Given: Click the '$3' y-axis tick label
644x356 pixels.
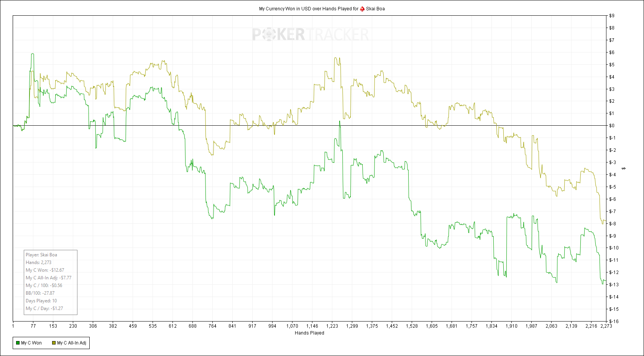Looking at the screenshot, I should (x=612, y=89).
